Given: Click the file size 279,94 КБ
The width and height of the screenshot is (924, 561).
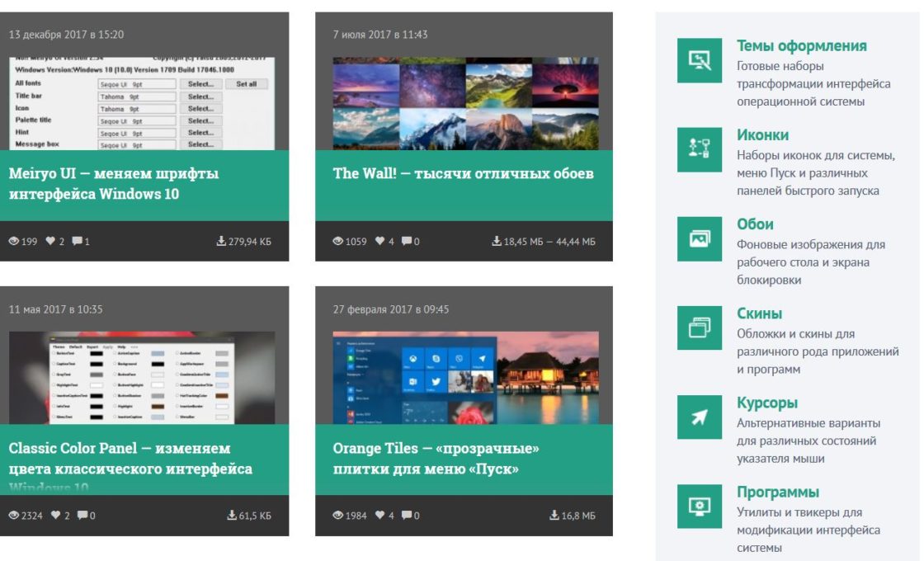Looking at the screenshot, I should click(x=250, y=241).
